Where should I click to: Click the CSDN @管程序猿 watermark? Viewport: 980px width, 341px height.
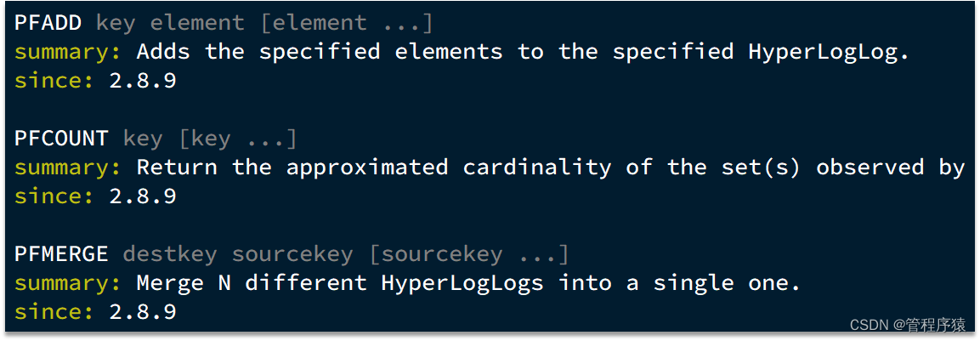[908, 325]
